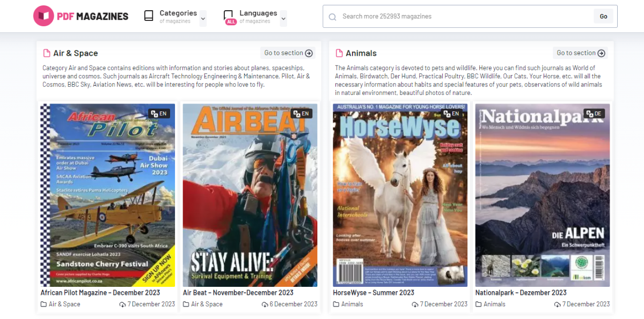The width and height of the screenshot is (644, 319).
Task: Click the Animals category description text
Action: point(469,80)
